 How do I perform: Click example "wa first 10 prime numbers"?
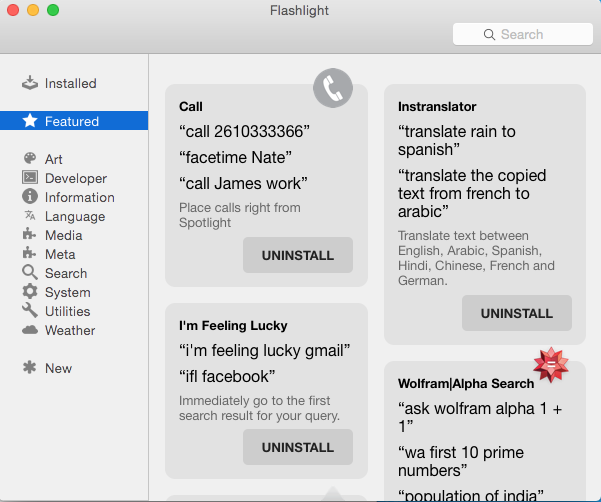pyautogui.click(x=461, y=461)
